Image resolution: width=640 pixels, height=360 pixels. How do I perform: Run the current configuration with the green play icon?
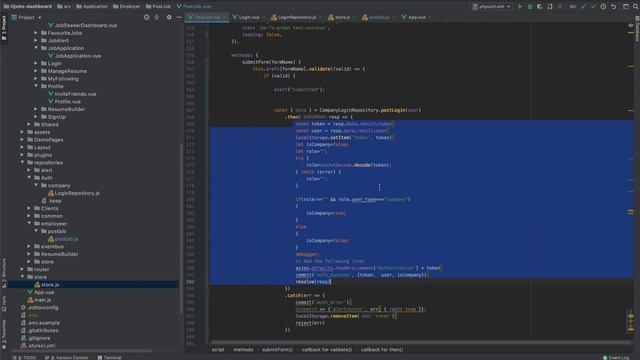[520, 7]
